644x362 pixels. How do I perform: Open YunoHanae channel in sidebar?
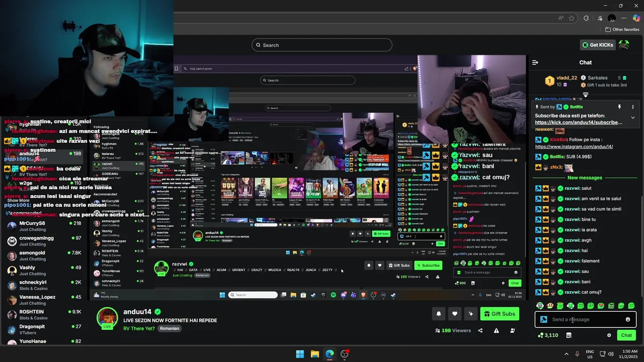pyautogui.click(x=44, y=342)
